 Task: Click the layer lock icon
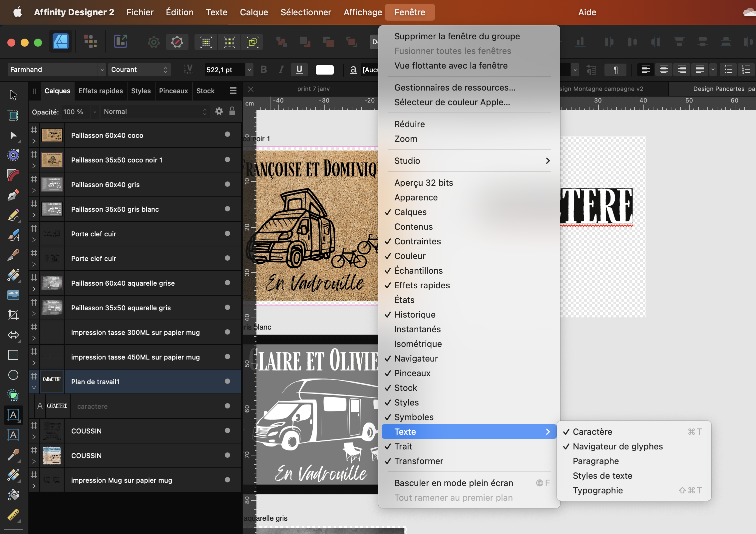[x=232, y=111]
